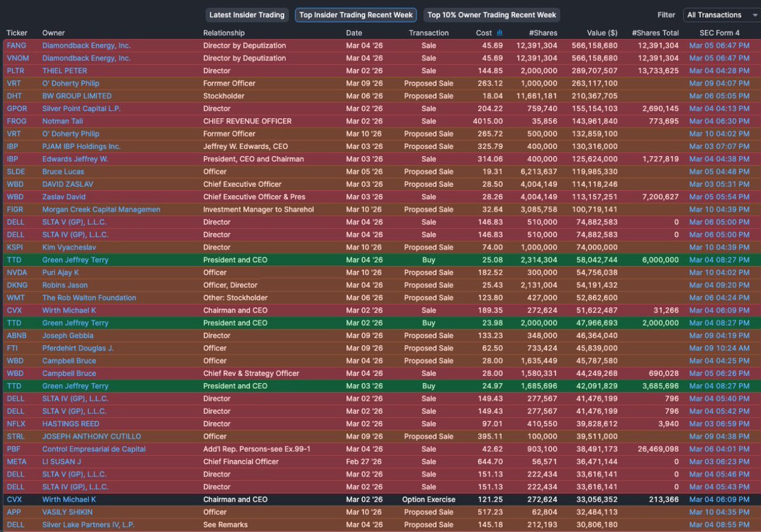Sort by the #Shares column header

tap(543, 33)
